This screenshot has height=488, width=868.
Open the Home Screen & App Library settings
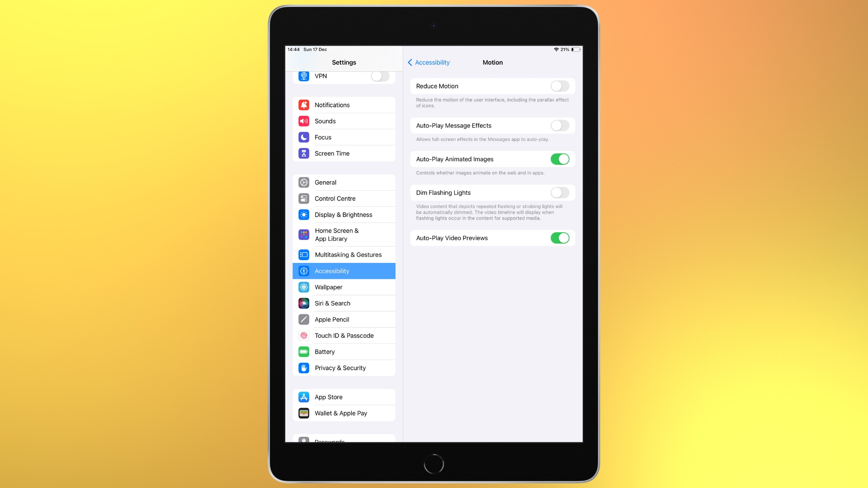pos(344,234)
